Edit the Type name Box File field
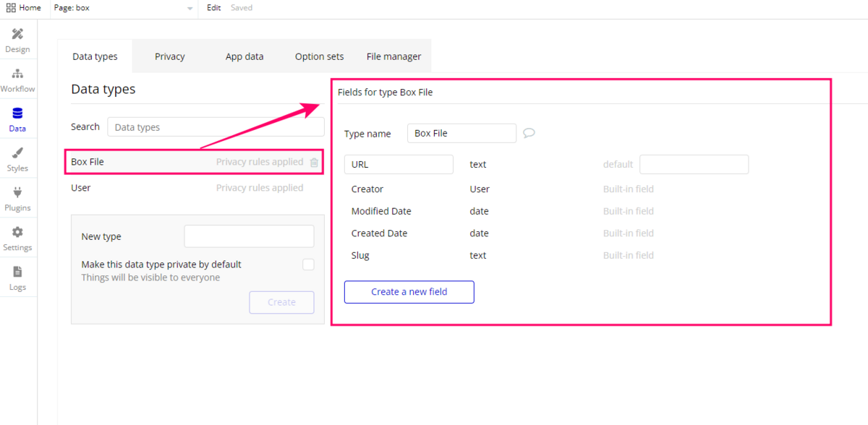Screen dimensions: 868x425 point(461,133)
